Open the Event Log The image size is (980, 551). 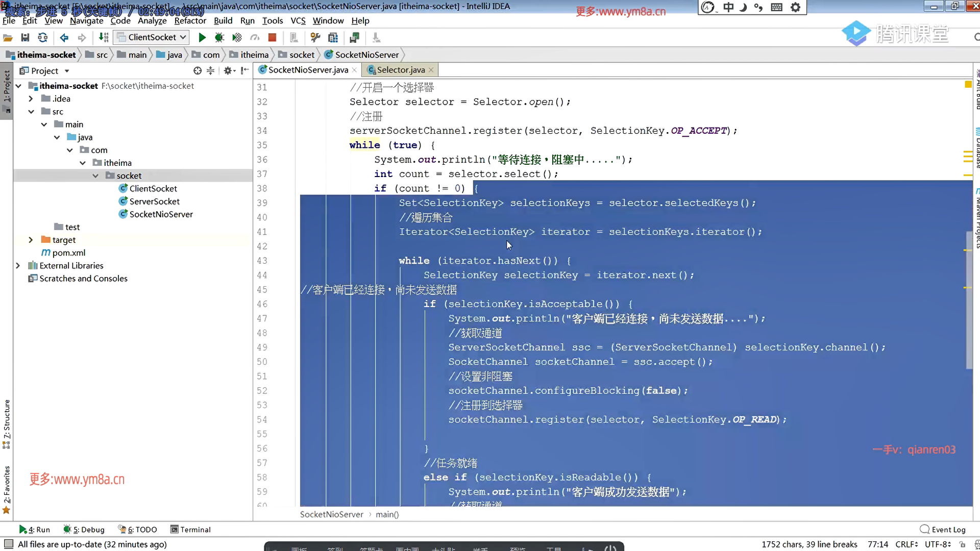click(x=943, y=530)
